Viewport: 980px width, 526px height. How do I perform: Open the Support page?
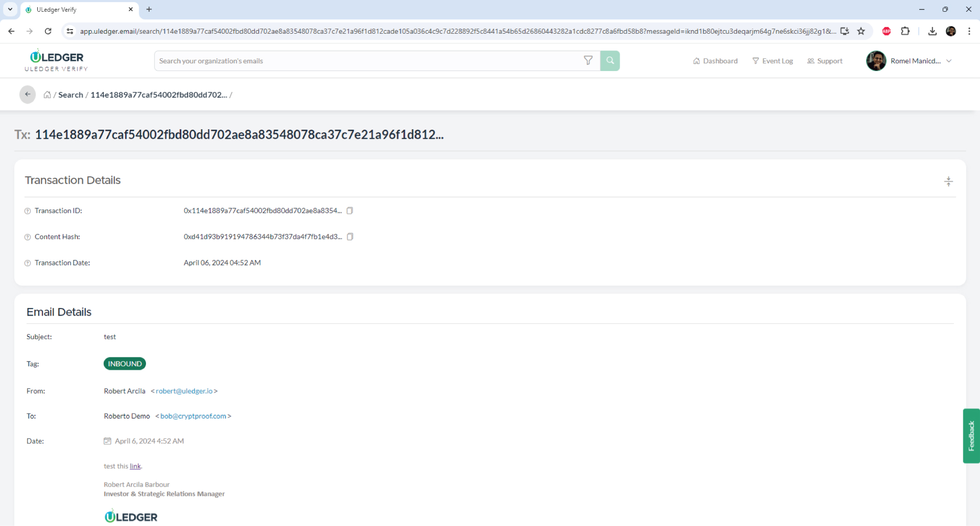[x=824, y=61]
